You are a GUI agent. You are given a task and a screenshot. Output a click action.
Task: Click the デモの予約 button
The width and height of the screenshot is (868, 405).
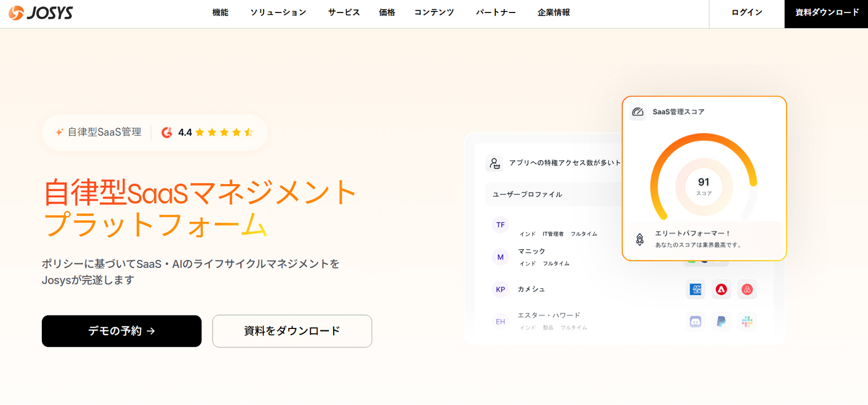pyautogui.click(x=122, y=331)
